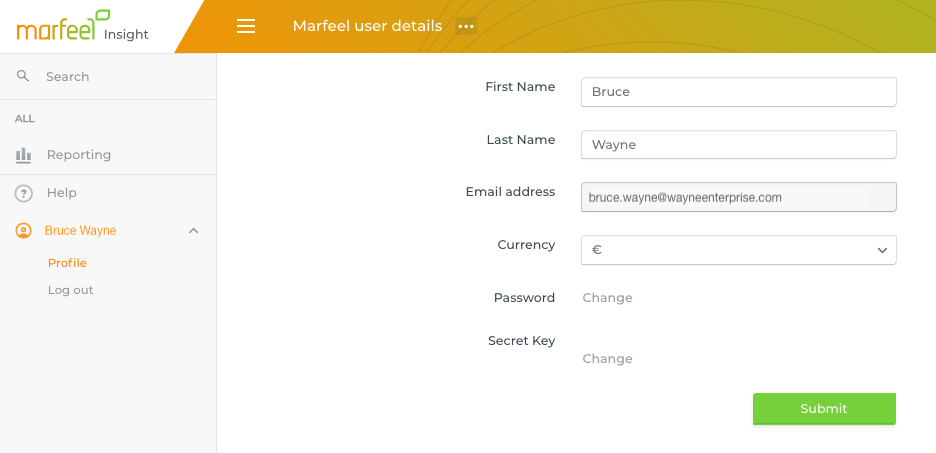Open the hamburger menu icon
The height and width of the screenshot is (453, 936).
click(x=246, y=26)
